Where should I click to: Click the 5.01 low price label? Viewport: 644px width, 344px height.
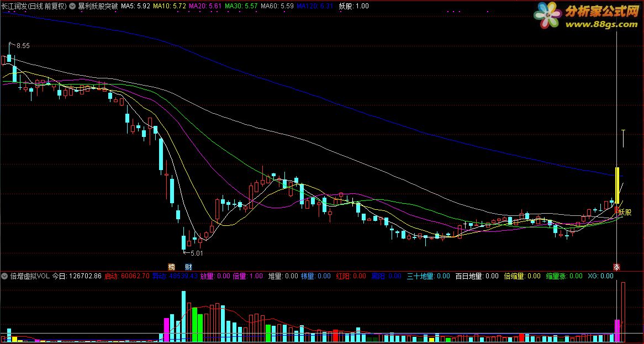point(197,253)
